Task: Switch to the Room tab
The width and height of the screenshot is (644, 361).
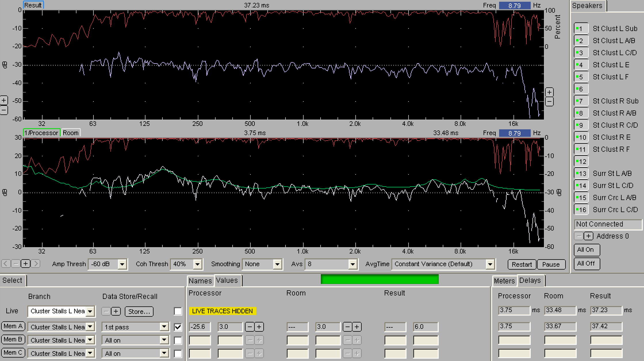Action: (x=70, y=133)
